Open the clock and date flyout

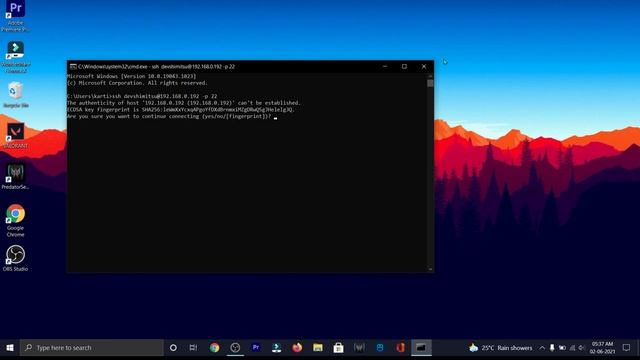pos(602,348)
